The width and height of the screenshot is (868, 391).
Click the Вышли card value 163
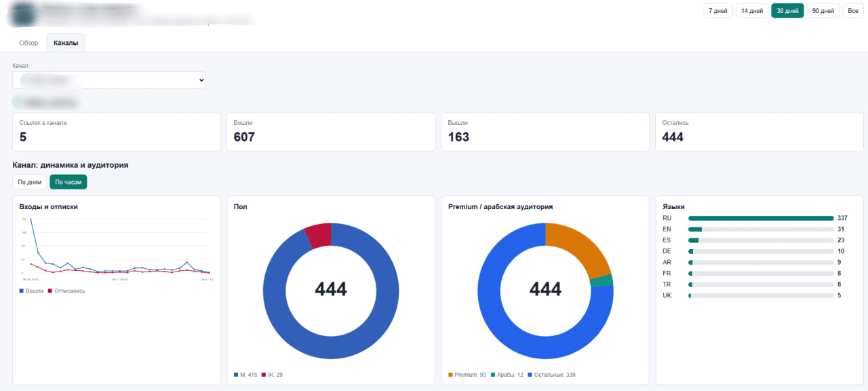458,137
